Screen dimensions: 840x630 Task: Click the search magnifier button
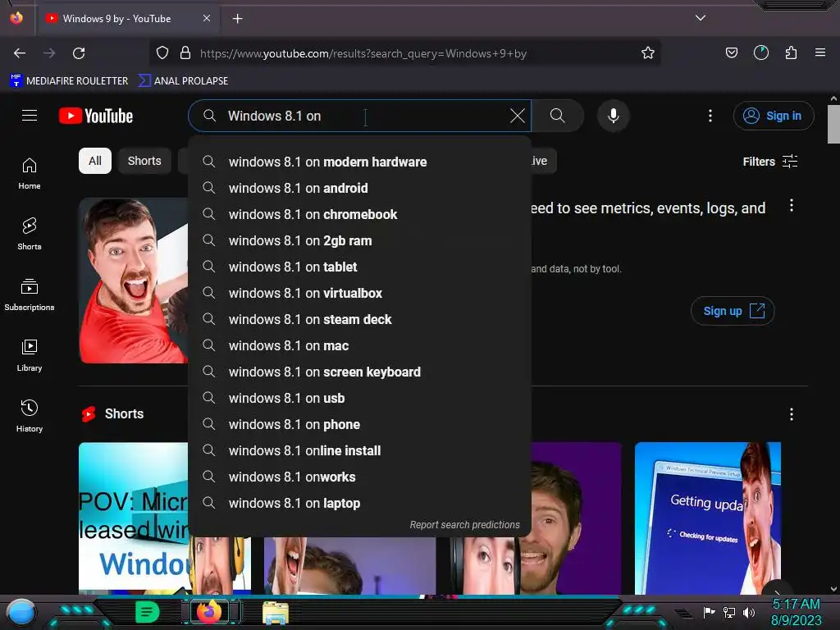[557, 116]
